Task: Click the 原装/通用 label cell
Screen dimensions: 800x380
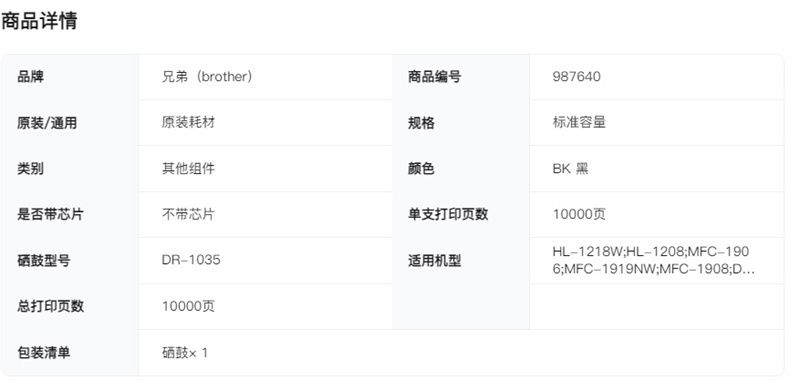Action: 70,123
